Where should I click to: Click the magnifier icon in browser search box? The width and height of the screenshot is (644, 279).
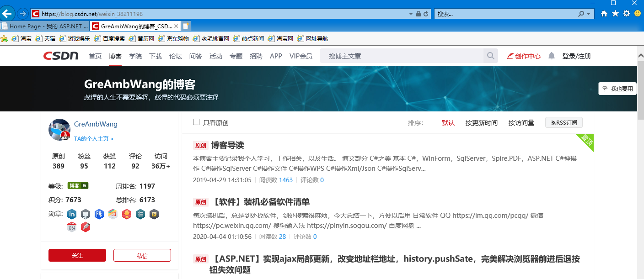click(x=581, y=14)
